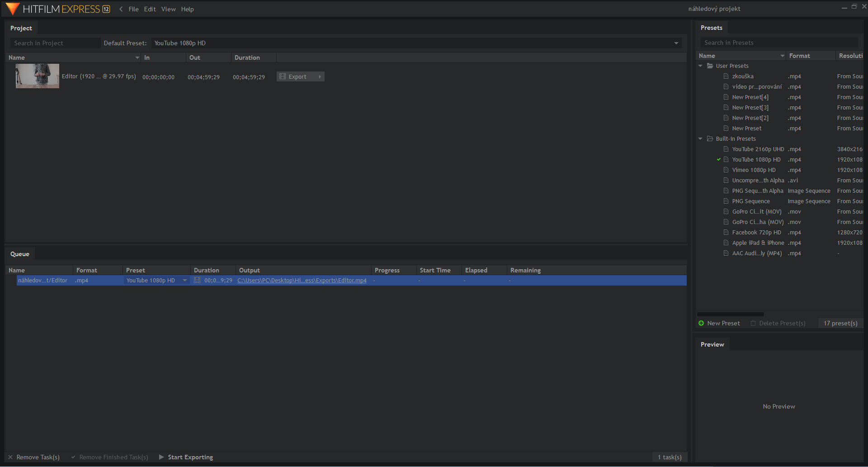Image resolution: width=868 pixels, height=467 pixels.
Task: Click the Delete Preset(s) trash icon
Action: coord(753,323)
